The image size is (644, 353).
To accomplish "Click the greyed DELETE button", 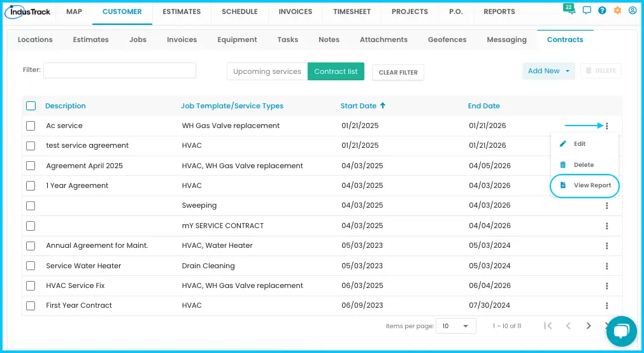I will [x=601, y=71].
